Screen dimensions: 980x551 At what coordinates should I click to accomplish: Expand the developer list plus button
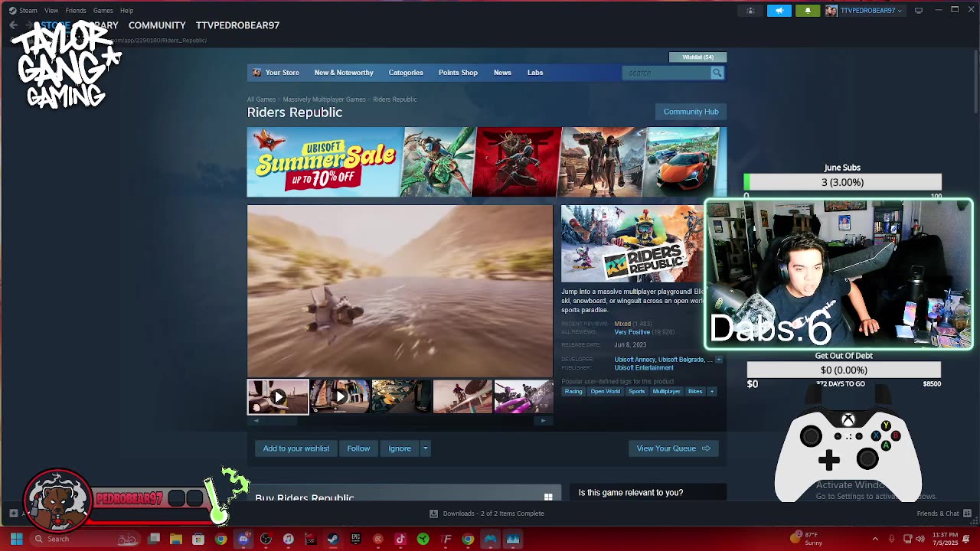[718, 360]
